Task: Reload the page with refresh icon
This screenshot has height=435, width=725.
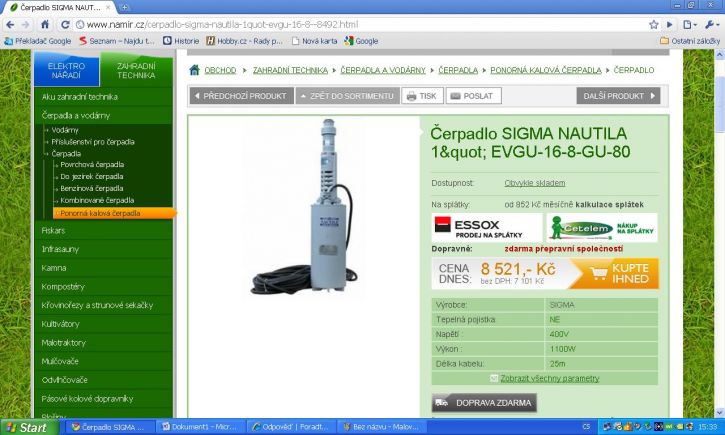Action: [x=65, y=25]
